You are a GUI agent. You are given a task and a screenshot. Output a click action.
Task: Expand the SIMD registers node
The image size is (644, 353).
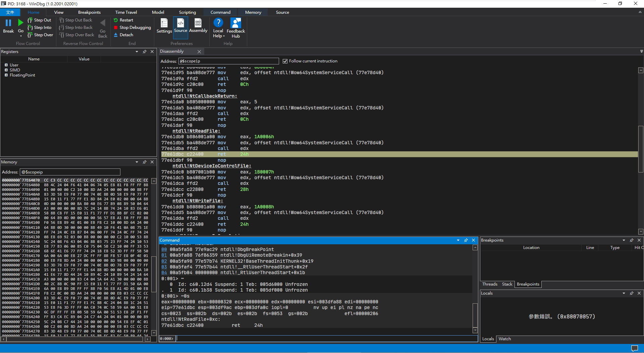pyautogui.click(x=6, y=70)
